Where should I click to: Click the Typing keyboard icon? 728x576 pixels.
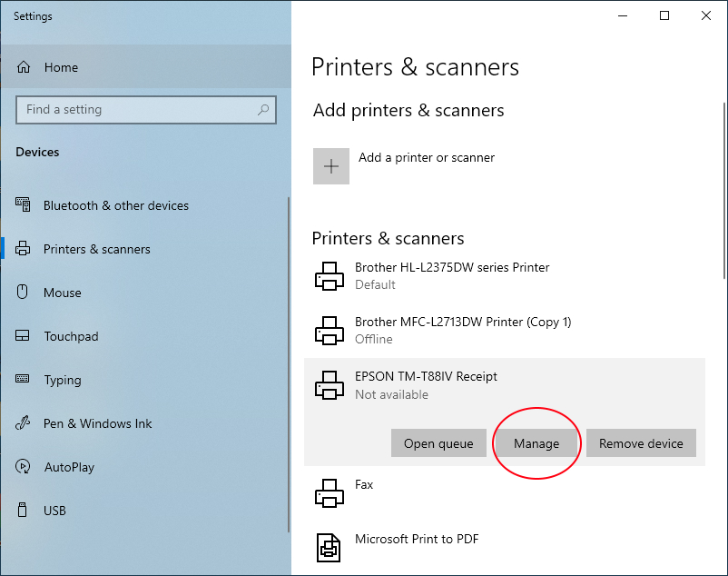[x=23, y=379]
